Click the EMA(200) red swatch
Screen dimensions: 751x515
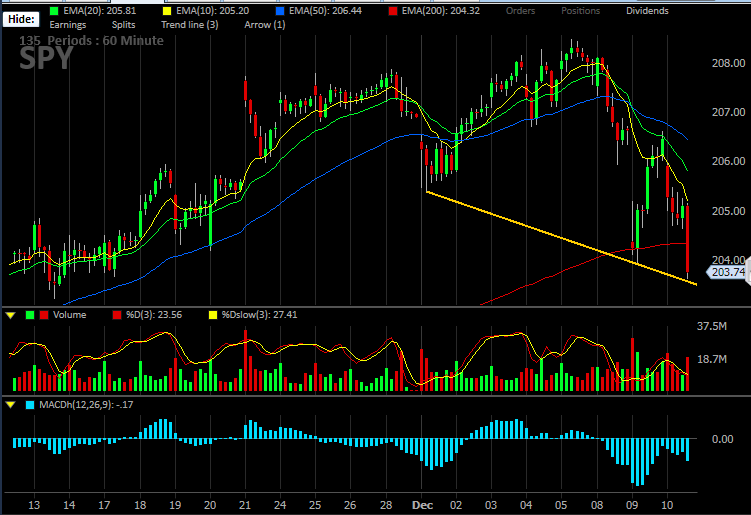pos(393,11)
